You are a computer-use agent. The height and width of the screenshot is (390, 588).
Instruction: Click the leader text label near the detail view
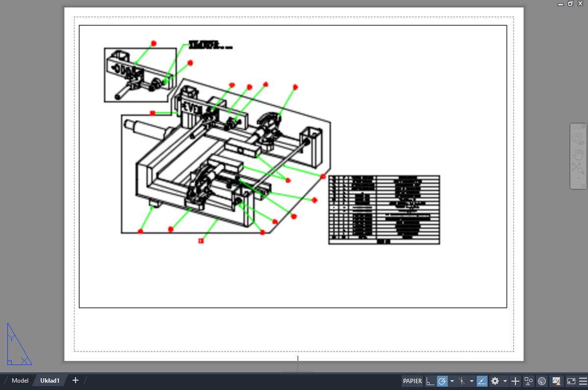[210, 45]
